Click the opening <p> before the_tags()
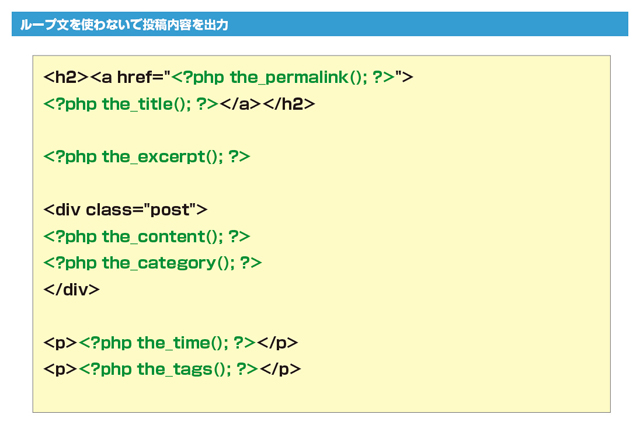Image resolution: width=640 pixels, height=425 pixels. coord(60,369)
